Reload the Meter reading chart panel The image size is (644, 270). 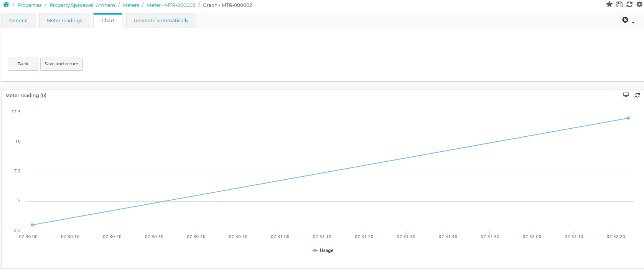click(x=637, y=95)
